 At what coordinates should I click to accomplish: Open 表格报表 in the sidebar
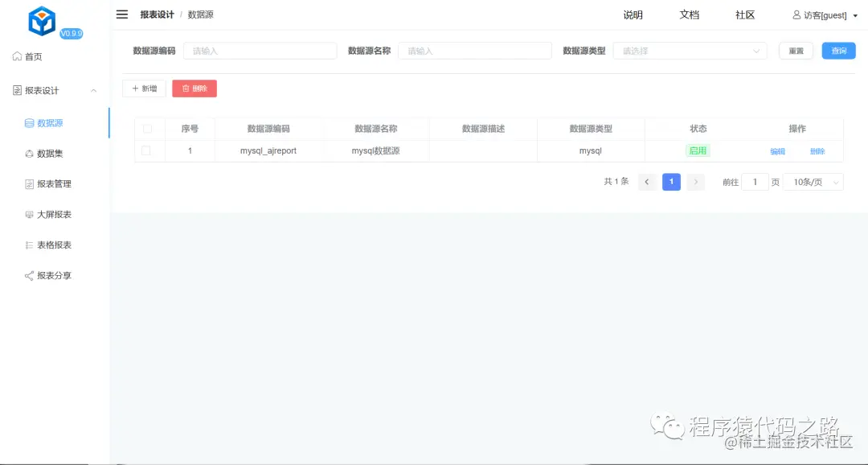pos(55,245)
